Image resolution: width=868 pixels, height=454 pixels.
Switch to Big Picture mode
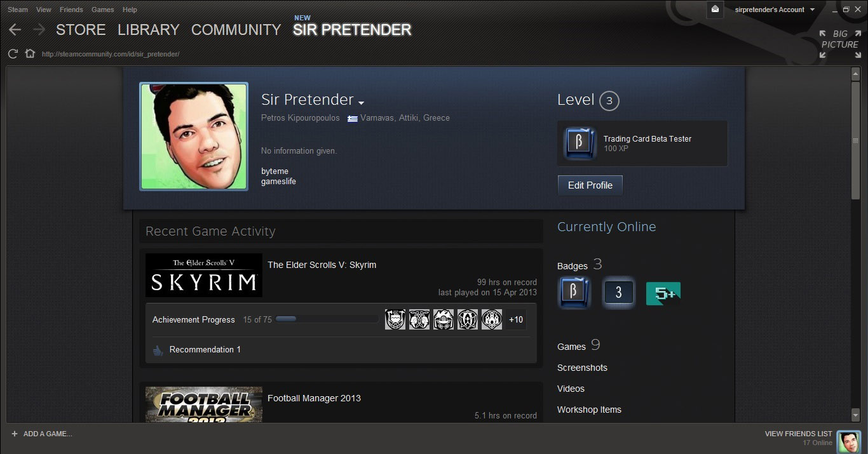840,44
